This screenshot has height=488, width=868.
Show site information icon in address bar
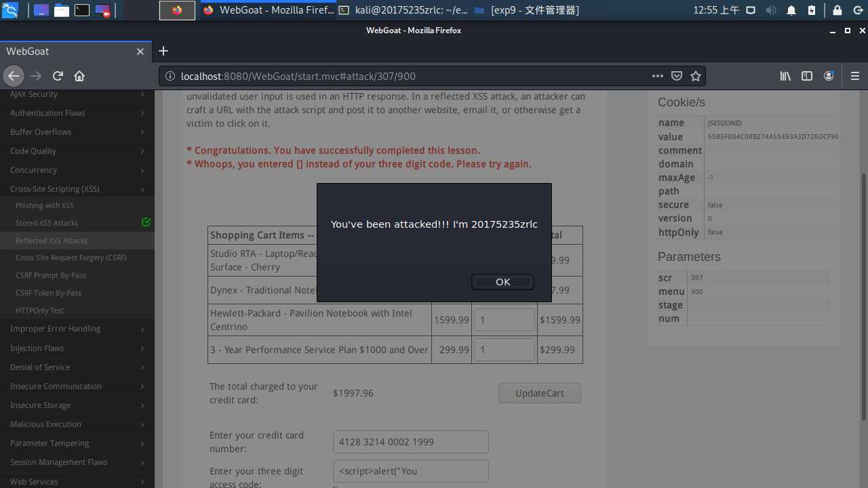click(x=170, y=77)
